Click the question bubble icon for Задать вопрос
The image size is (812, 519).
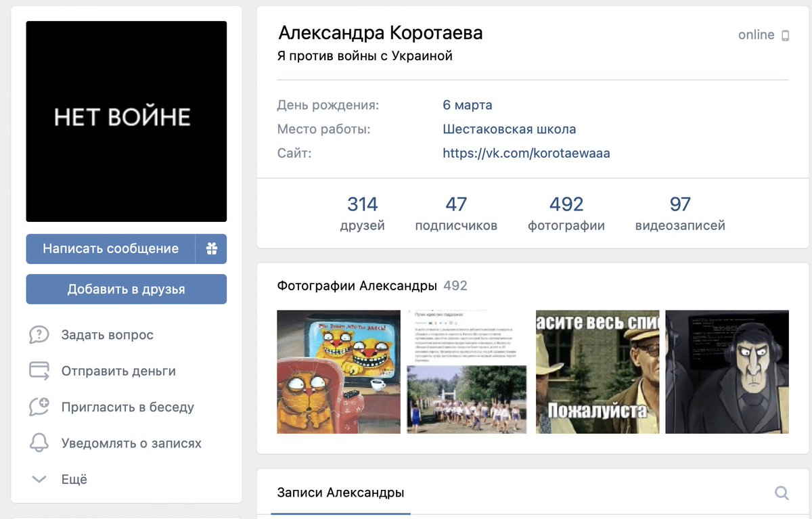click(x=39, y=335)
